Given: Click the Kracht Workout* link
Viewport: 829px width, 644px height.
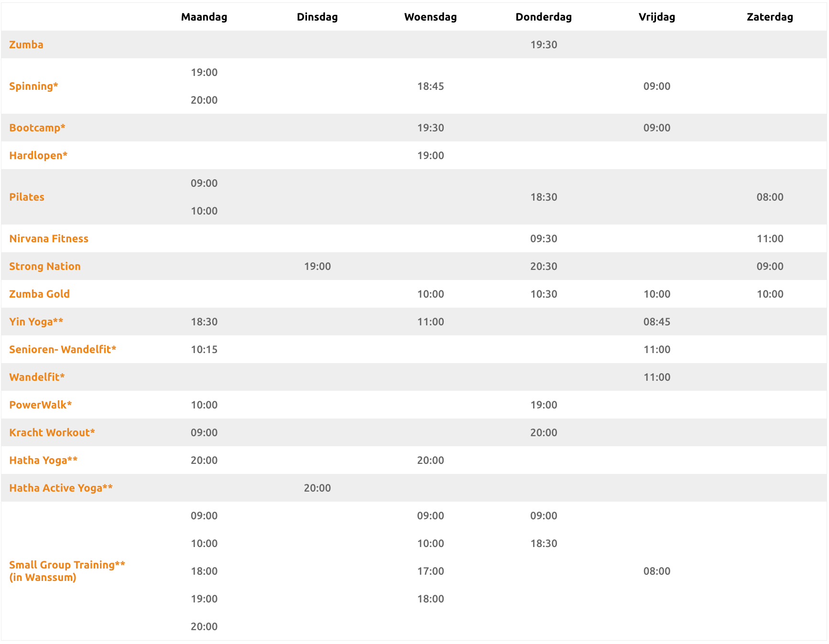Looking at the screenshot, I should (52, 433).
